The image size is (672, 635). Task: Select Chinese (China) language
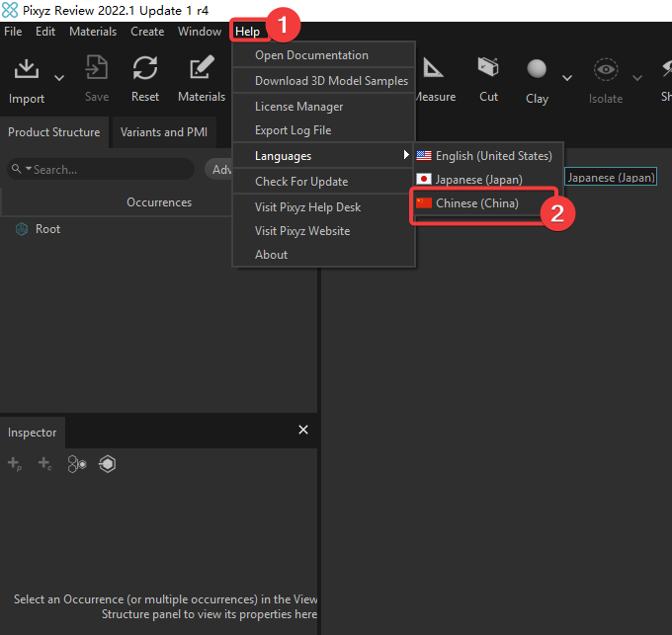488,203
